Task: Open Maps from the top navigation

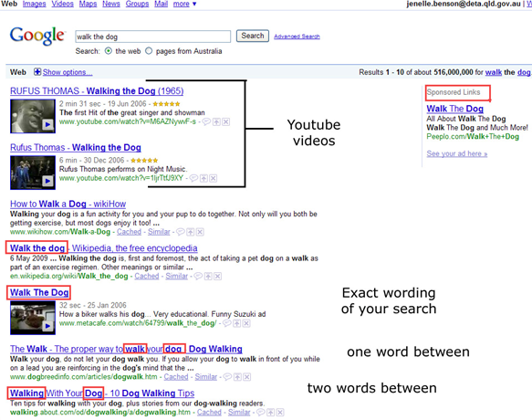Action: click(88, 4)
